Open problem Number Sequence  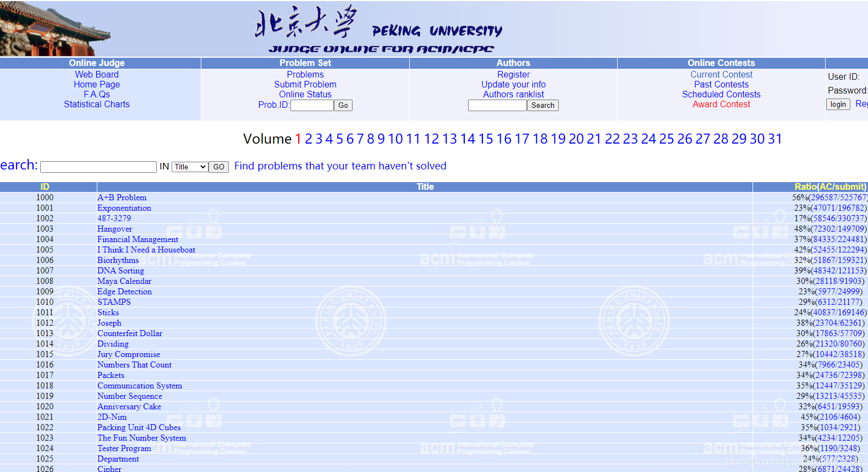pos(130,396)
